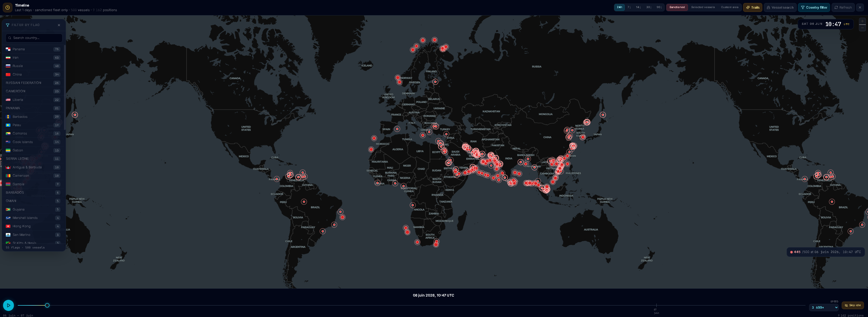Filter by SIERRA LEONE entry
This screenshot has width=868, height=317.
tap(33, 159)
